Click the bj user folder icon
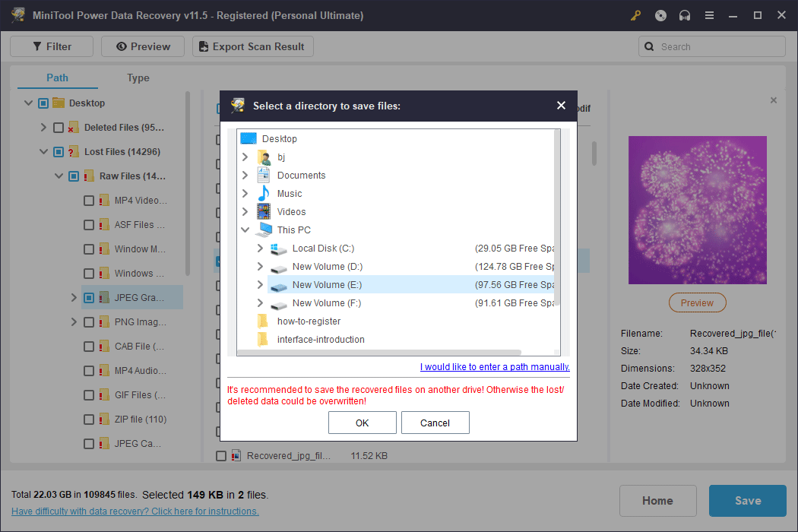The height and width of the screenshot is (532, 798). [264, 157]
